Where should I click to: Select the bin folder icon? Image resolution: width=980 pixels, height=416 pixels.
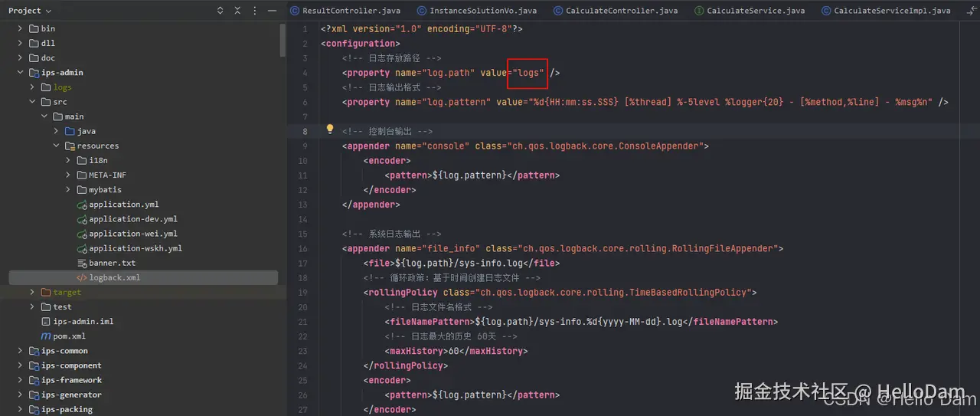[x=34, y=28]
